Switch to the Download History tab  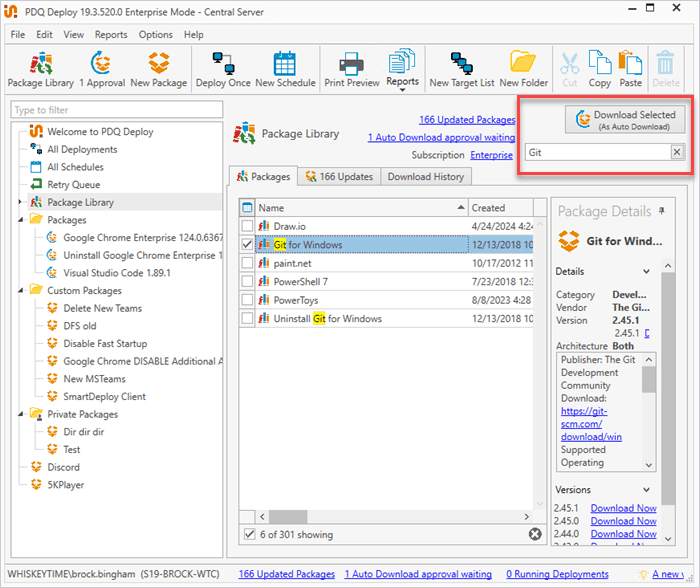tap(426, 177)
